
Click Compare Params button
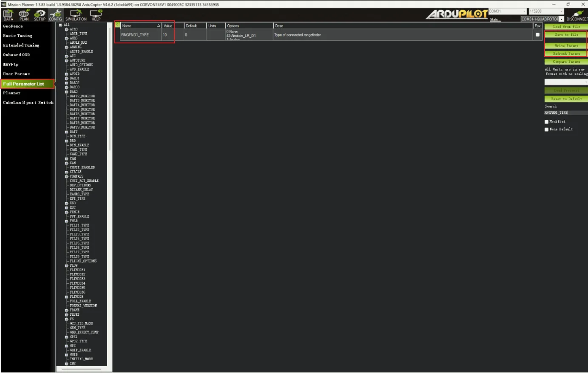pos(566,62)
